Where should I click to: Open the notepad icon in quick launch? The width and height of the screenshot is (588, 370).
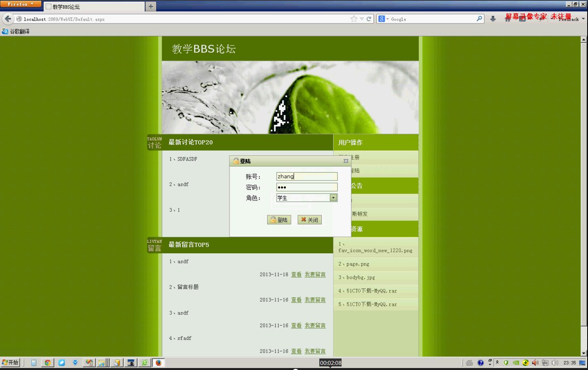point(34,362)
